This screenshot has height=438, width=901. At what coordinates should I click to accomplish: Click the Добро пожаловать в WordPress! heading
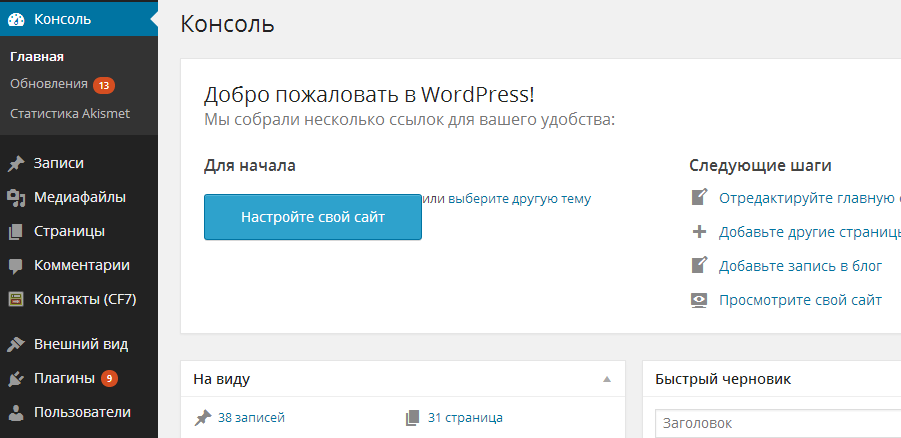point(369,95)
